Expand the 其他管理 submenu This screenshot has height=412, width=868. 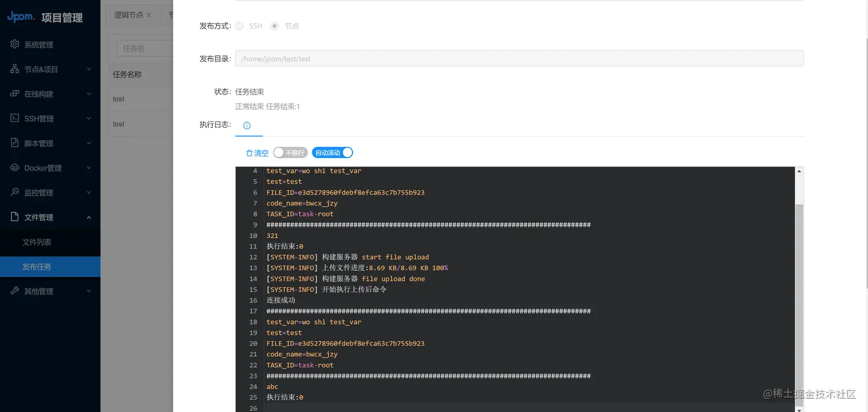(x=90, y=291)
